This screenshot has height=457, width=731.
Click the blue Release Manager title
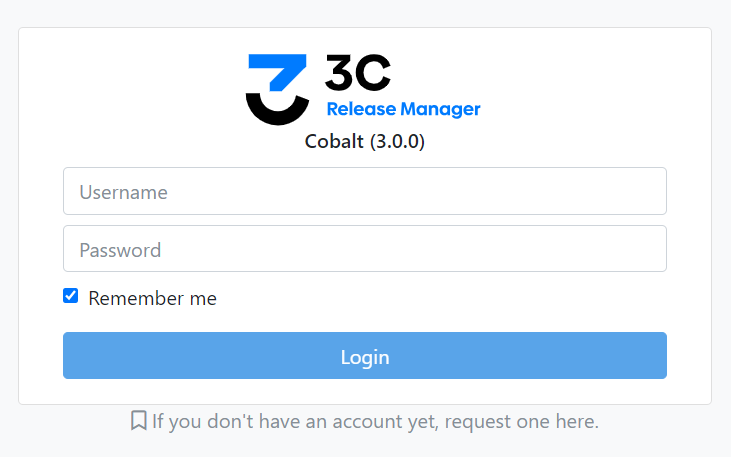[403, 109]
